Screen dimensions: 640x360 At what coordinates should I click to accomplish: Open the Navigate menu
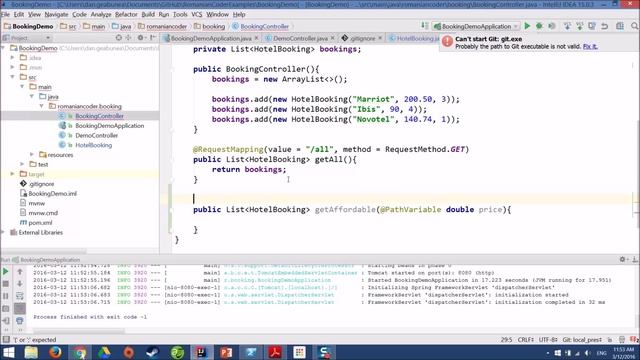(56, 14)
